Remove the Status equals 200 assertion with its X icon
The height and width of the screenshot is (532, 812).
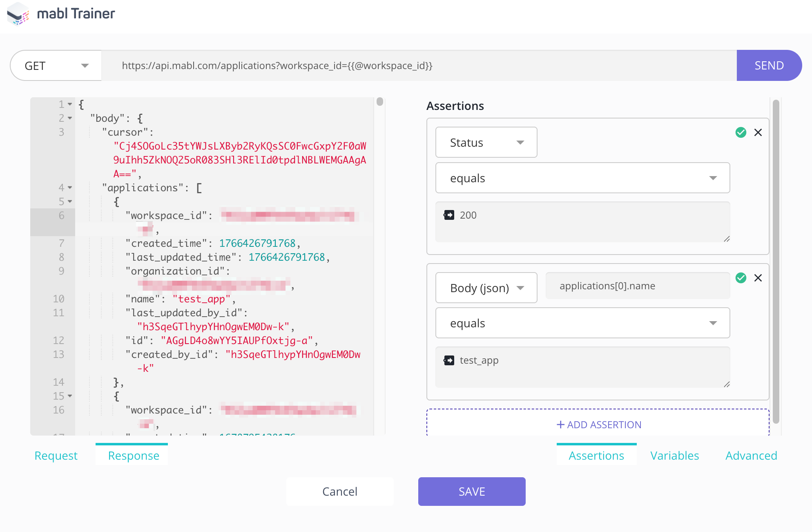click(758, 132)
